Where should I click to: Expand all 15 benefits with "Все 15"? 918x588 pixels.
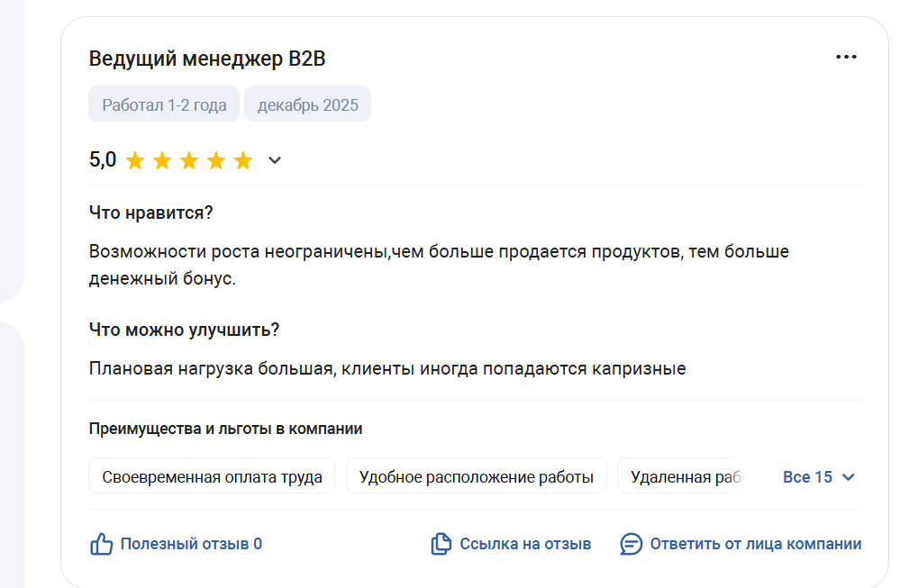point(808,477)
